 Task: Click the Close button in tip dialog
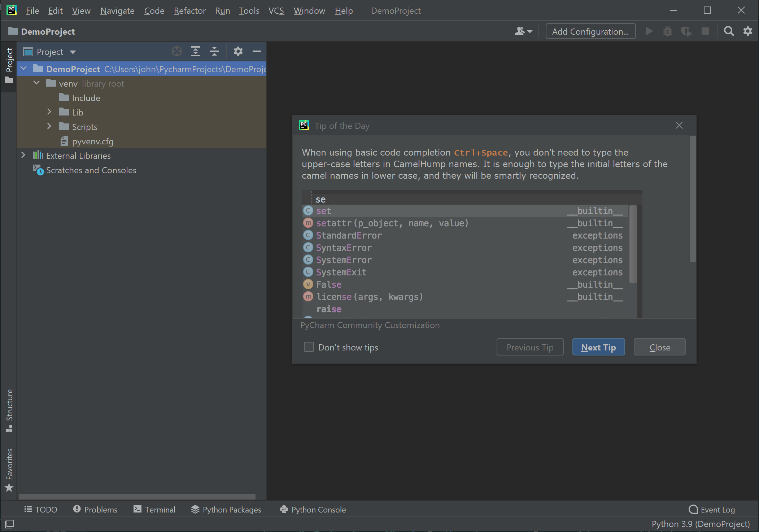point(660,347)
